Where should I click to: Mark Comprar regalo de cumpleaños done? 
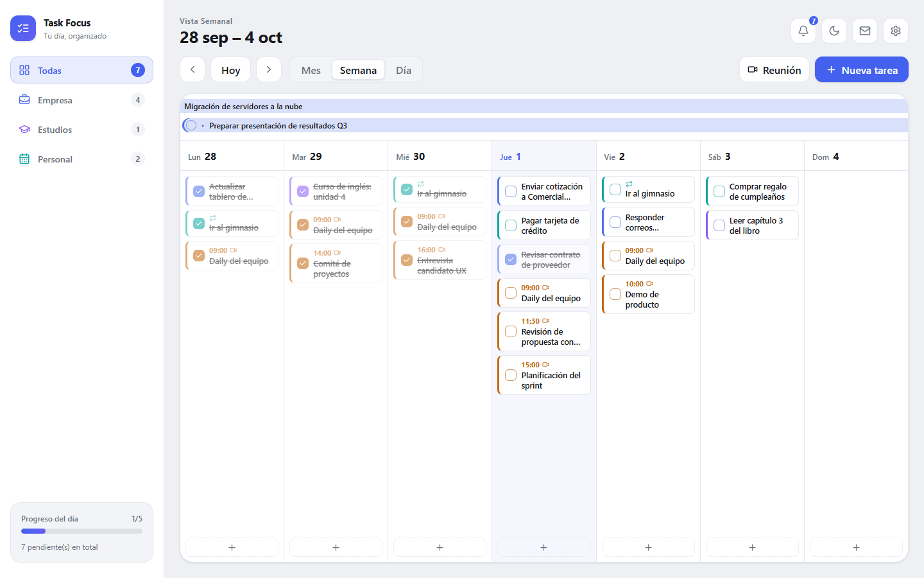click(x=719, y=191)
